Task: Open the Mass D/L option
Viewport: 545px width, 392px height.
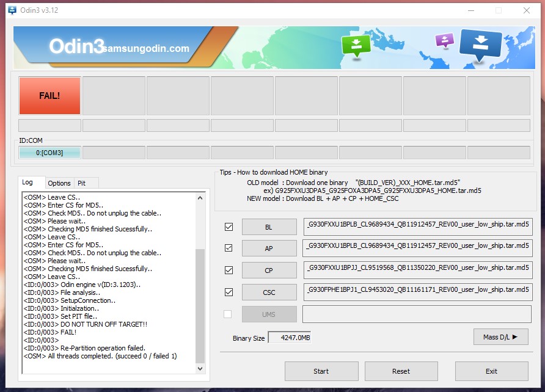Action: pyautogui.click(x=500, y=337)
